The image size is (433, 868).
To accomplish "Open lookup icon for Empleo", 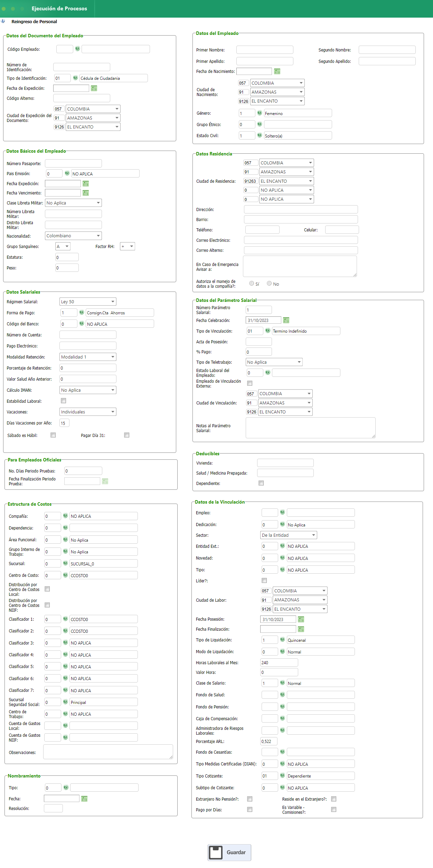I will click(282, 512).
